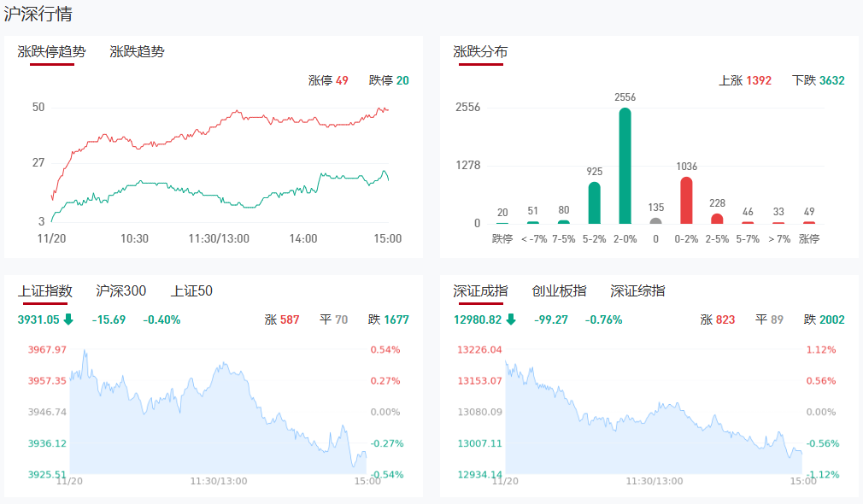Click the down arrow beside 12980.82
The image size is (863, 504).
click(511, 319)
